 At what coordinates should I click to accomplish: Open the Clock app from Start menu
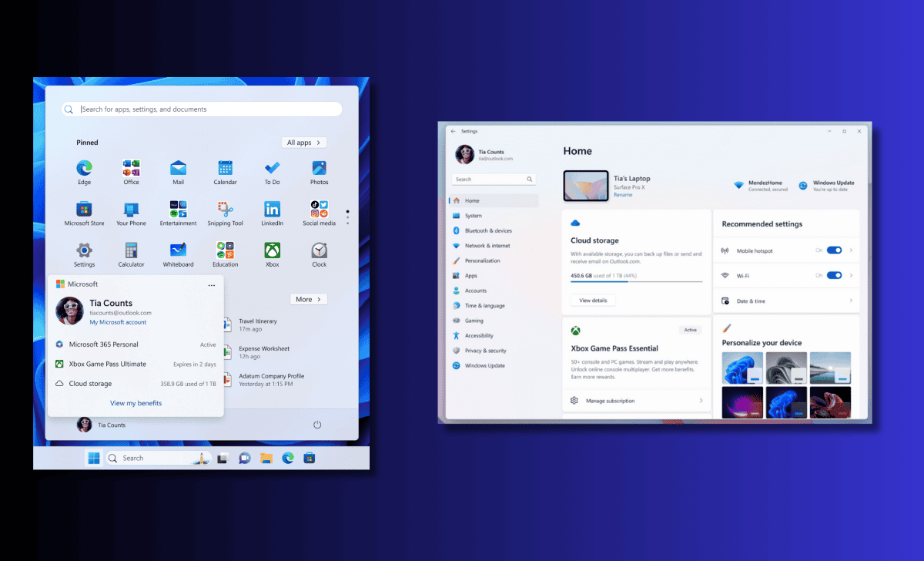point(319,249)
